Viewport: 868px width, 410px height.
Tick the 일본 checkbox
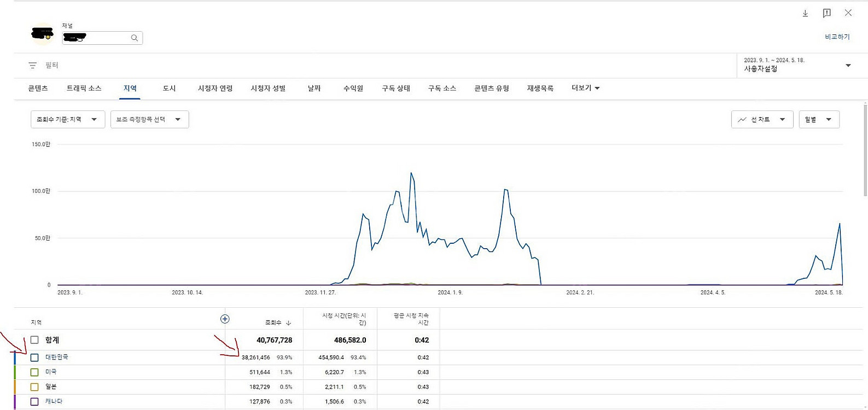coord(34,387)
